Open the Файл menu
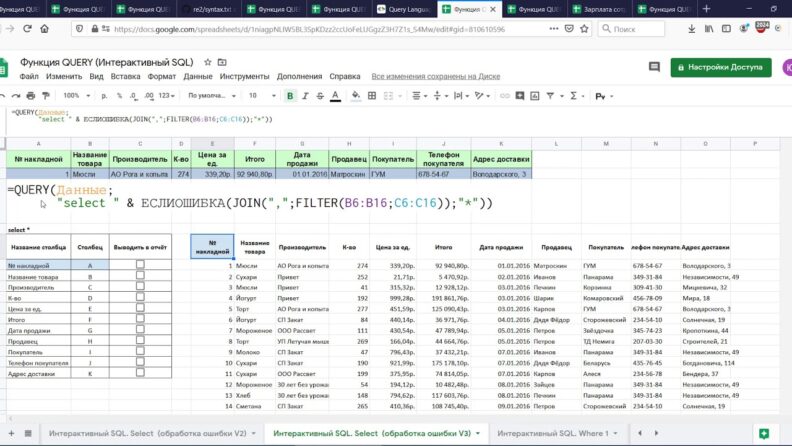792x446 pixels. point(29,76)
